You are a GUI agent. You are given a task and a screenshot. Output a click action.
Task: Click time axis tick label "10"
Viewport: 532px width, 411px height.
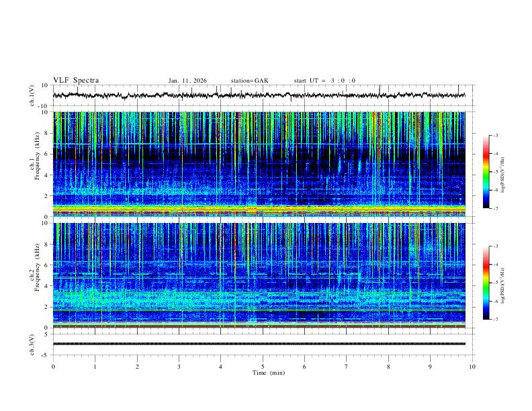472,367
